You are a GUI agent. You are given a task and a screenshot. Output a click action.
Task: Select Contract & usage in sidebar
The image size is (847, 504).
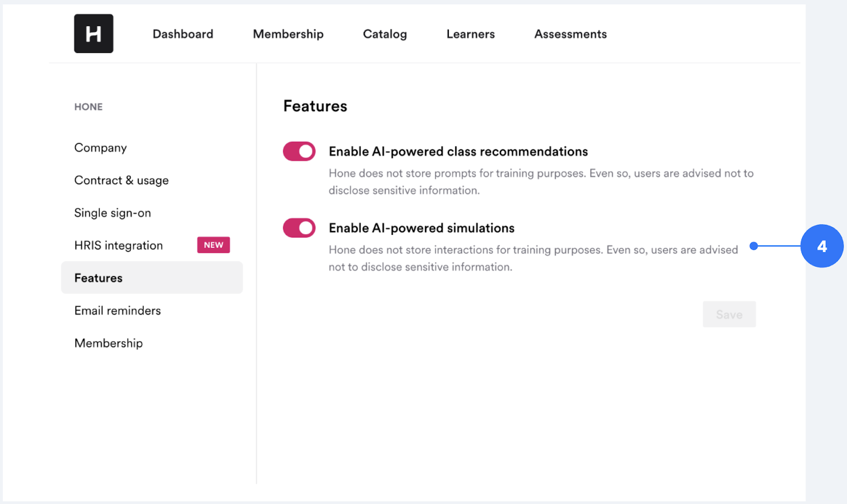[x=121, y=180]
